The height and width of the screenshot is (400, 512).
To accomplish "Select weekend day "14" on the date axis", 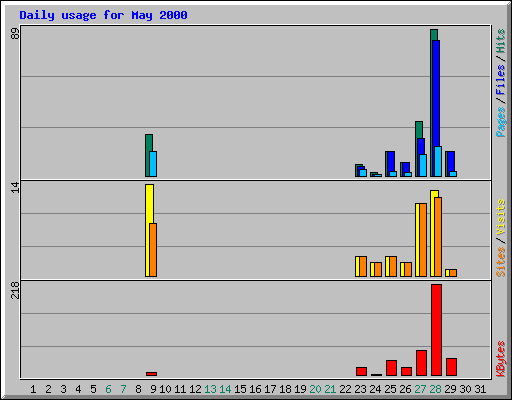I will tap(225, 389).
